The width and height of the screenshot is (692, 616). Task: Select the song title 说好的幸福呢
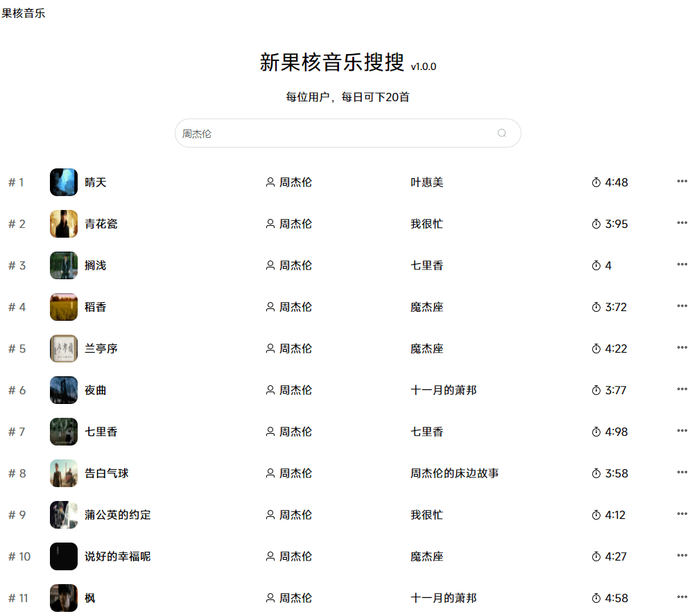(x=117, y=556)
